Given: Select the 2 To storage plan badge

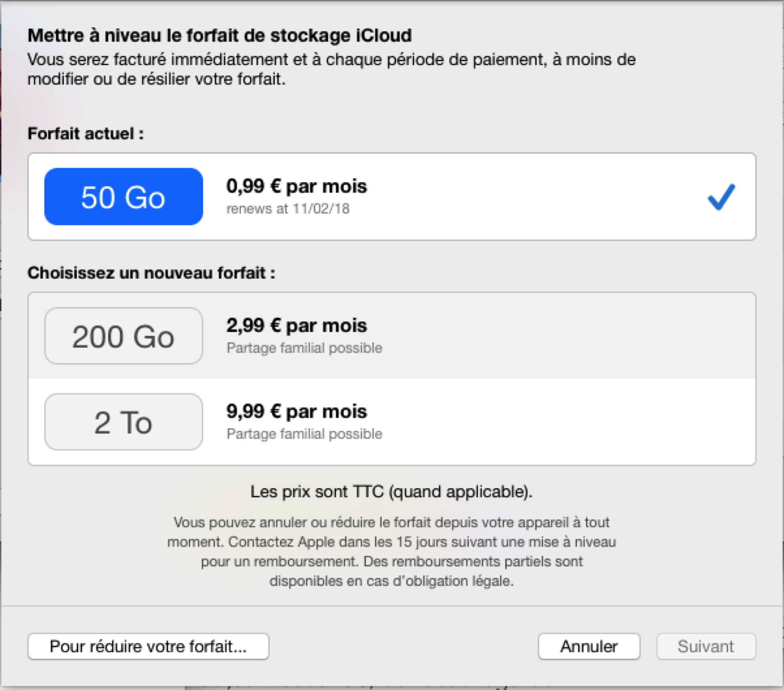Looking at the screenshot, I should click(123, 422).
